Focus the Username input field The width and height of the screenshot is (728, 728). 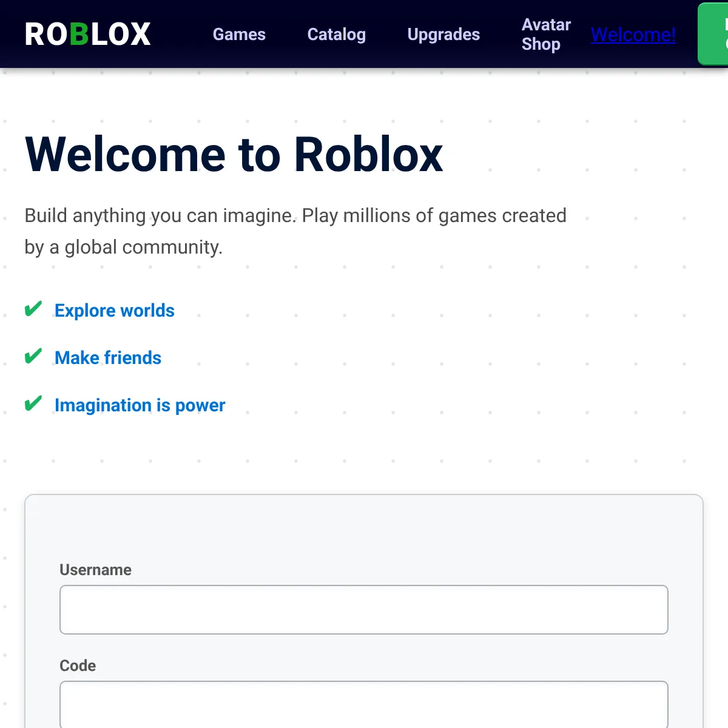pyautogui.click(x=364, y=610)
